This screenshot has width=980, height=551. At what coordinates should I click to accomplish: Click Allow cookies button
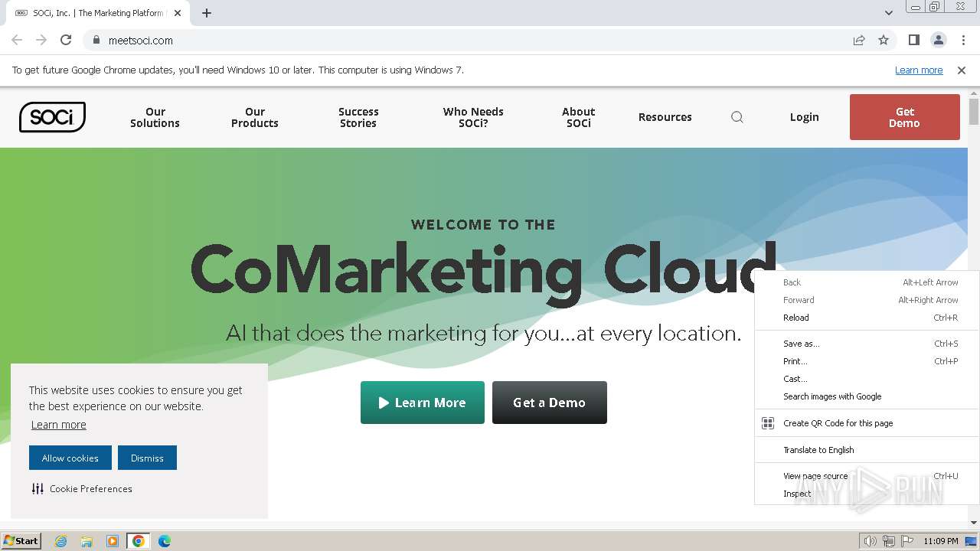pos(70,458)
